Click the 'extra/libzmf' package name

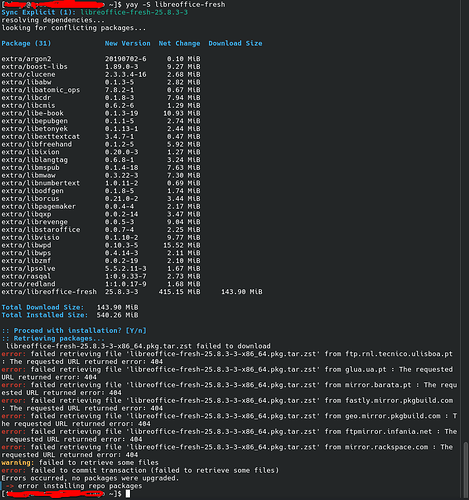[26, 261]
